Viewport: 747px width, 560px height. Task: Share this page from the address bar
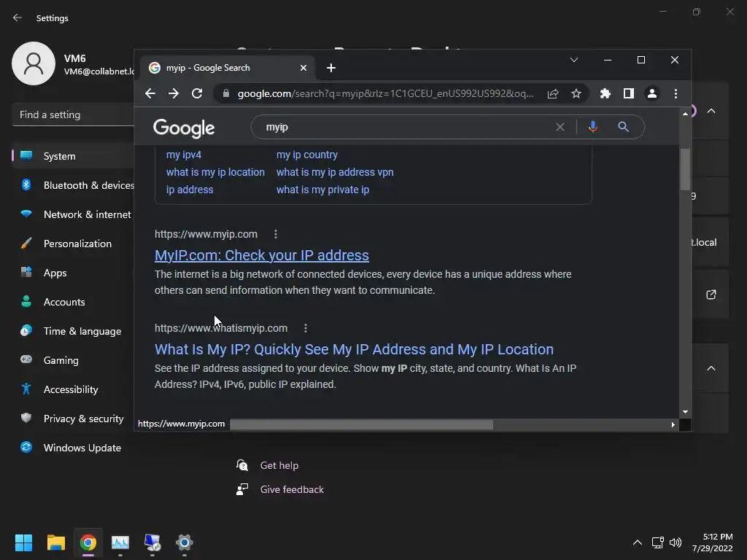click(x=553, y=94)
